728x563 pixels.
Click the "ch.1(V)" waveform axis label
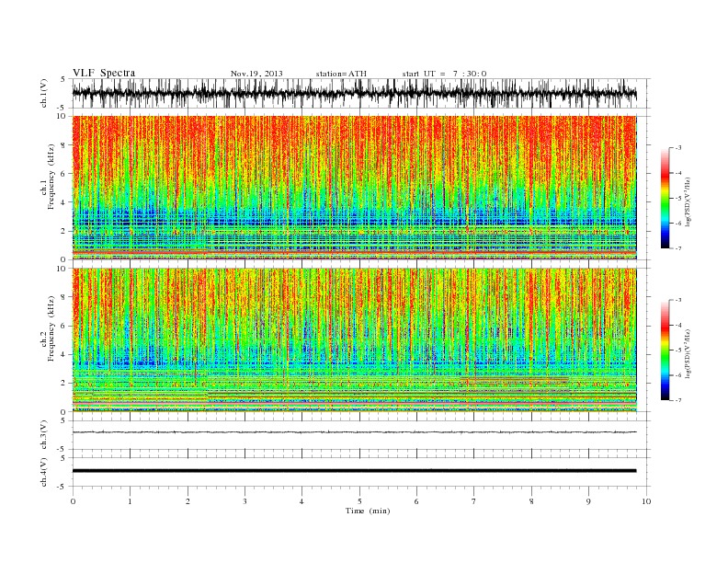pyautogui.click(x=44, y=93)
